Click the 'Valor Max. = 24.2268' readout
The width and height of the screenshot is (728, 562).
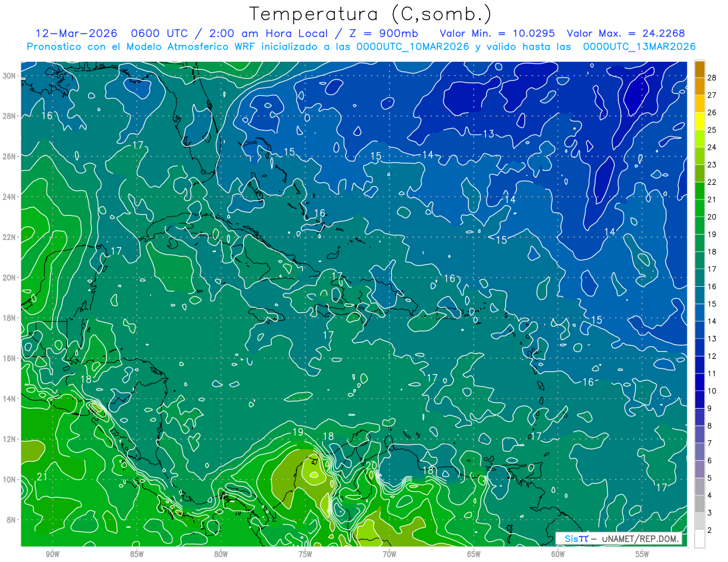coord(626,33)
